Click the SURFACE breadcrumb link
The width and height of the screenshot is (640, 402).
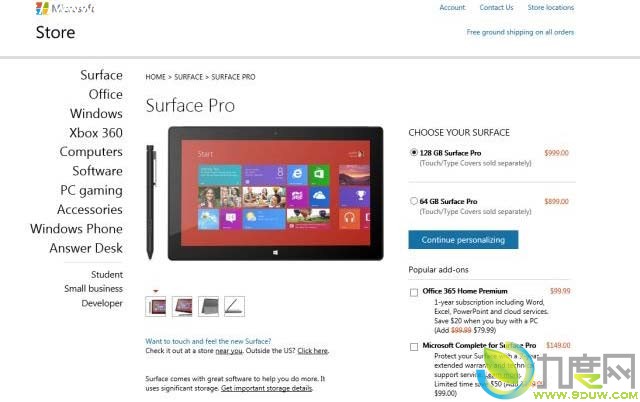189,77
